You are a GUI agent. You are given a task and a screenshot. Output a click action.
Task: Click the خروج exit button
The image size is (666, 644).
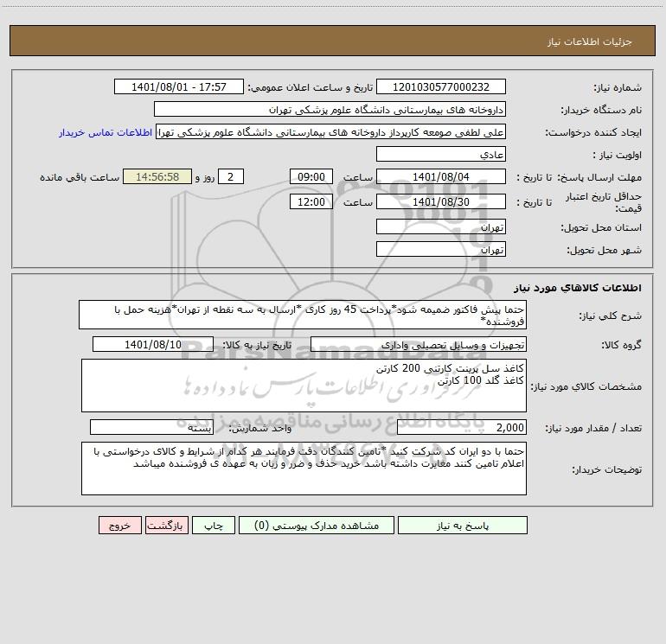click(x=119, y=525)
